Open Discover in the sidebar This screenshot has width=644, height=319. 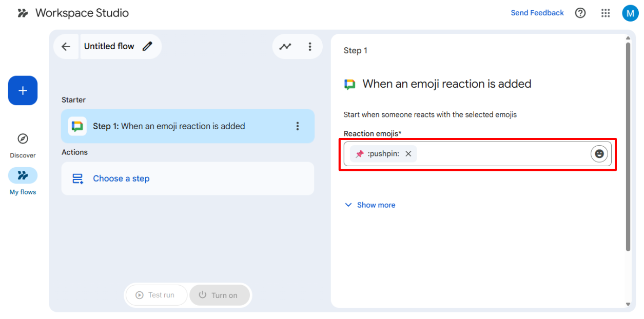(23, 139)
